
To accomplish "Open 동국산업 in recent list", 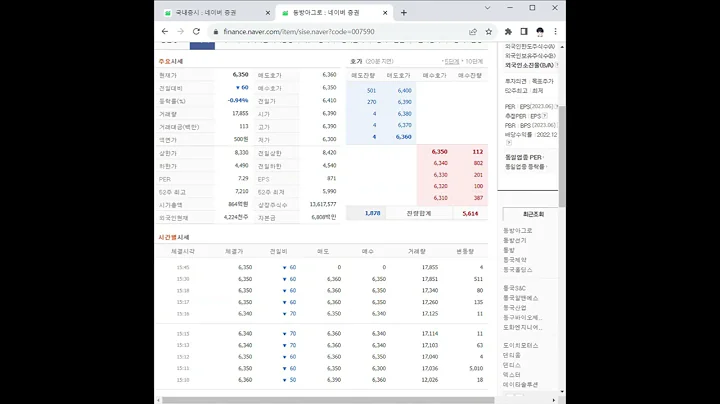I will click(x=515, y=308).
